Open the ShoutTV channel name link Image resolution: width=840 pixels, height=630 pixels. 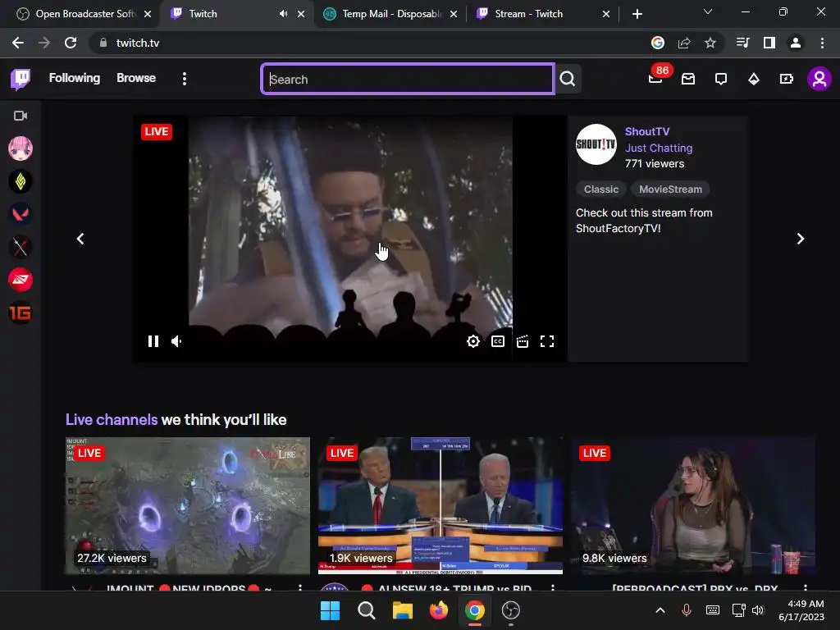pos(647,132)
